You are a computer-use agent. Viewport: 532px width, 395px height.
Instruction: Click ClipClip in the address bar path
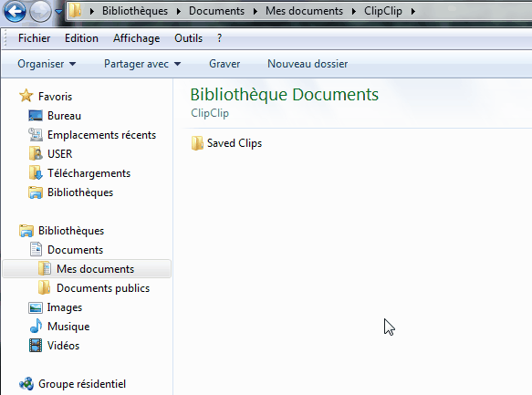pyautogui.click(x=383, y=11)
